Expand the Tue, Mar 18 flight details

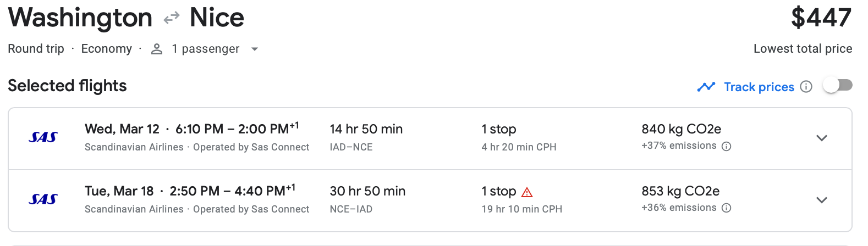[821, 200]
